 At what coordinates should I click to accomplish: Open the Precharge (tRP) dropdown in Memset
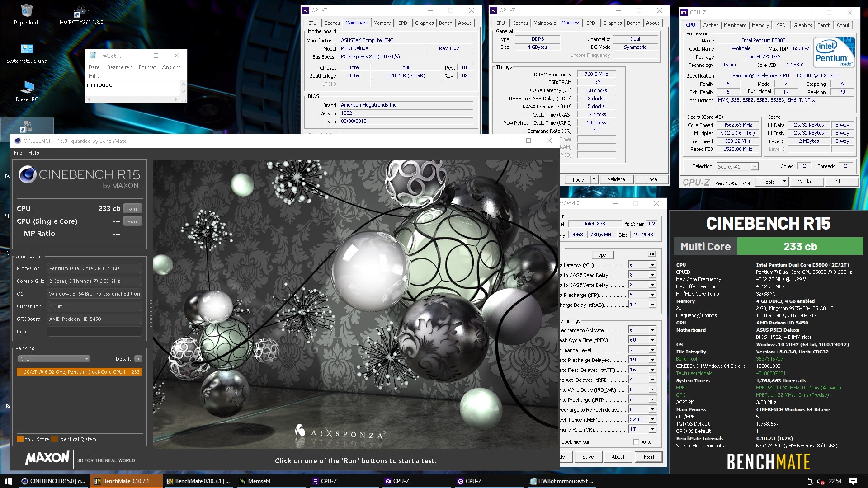tap(652, 295)
